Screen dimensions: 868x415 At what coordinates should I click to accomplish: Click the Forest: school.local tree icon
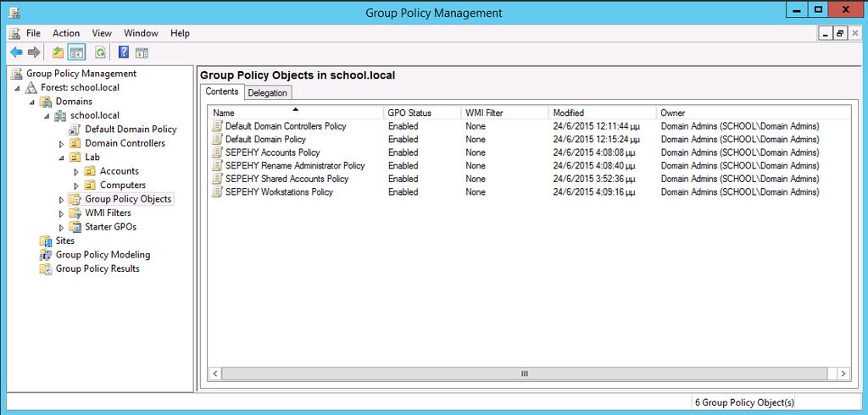pos(31,87)
